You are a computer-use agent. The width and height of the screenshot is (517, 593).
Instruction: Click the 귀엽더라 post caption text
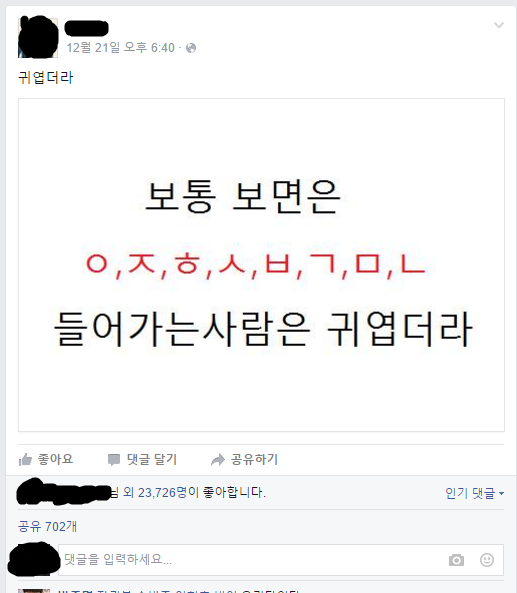[x=46, y=78]
